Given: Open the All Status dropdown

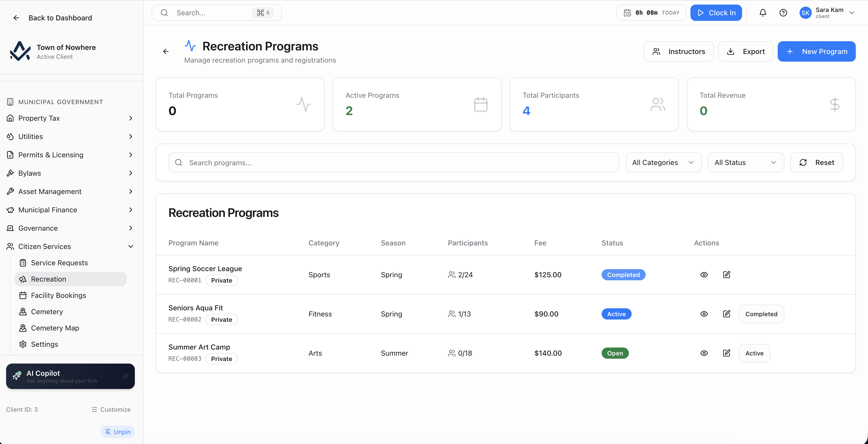Looking at the screenshot, I should coord(746,162).
